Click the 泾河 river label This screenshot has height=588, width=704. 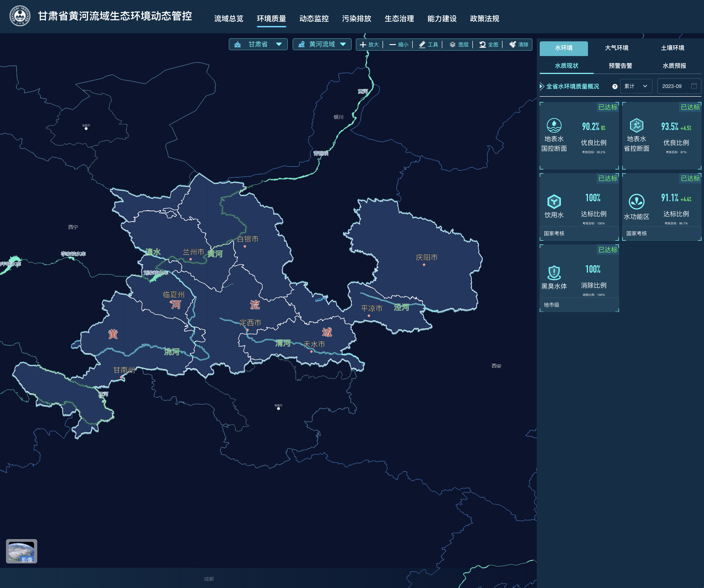coord(401,307)
